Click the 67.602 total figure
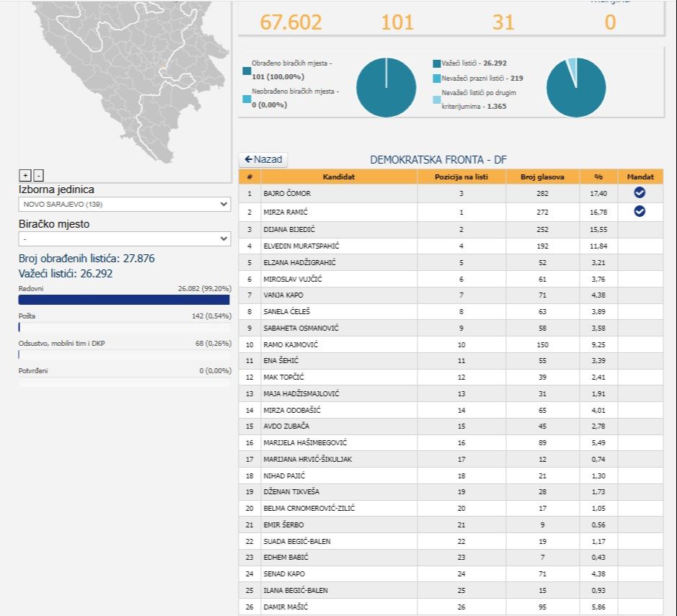 tap(291, 22)
